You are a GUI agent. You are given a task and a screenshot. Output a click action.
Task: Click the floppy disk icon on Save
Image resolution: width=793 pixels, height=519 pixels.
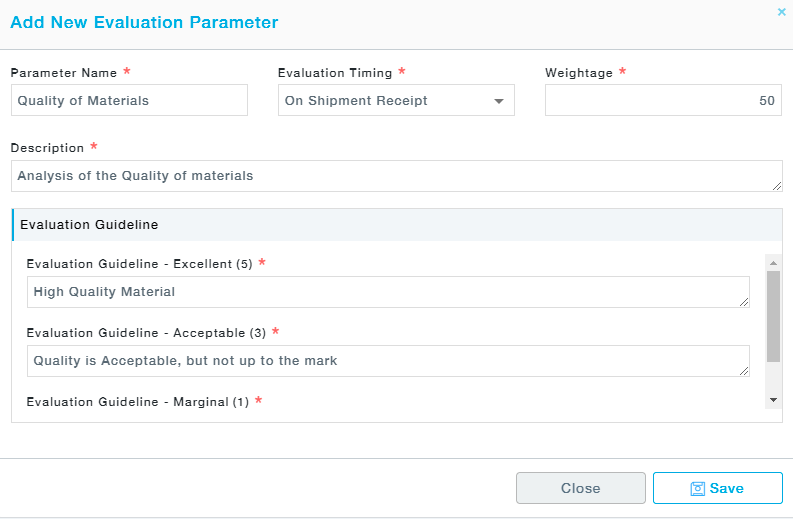[698, 488]
